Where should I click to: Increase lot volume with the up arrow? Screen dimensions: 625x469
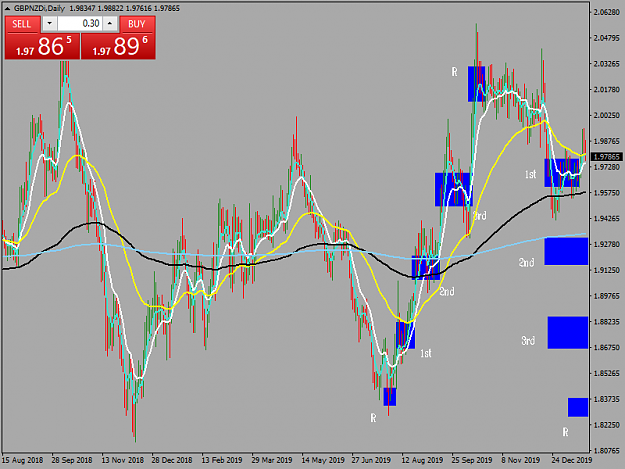pos(110,24)
